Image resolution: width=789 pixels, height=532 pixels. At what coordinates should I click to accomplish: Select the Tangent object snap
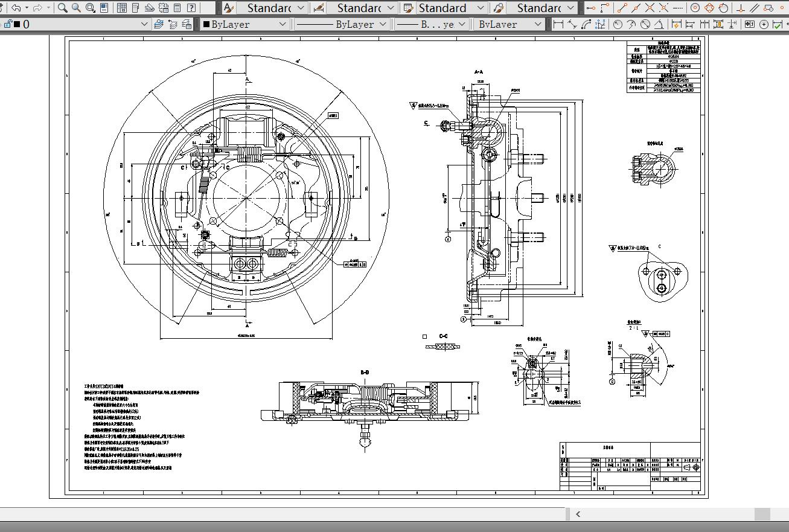[723, 8]
